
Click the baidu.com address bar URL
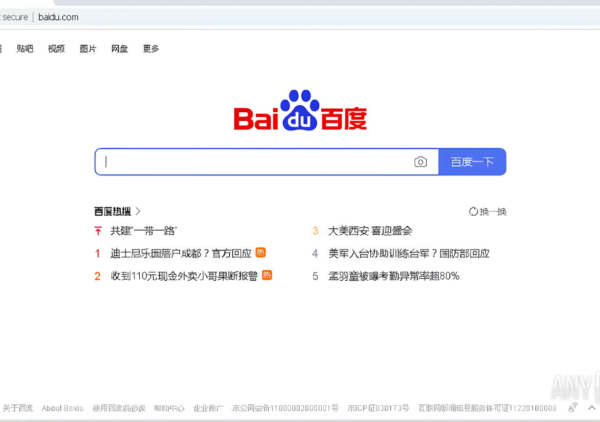tap(58, 17)
